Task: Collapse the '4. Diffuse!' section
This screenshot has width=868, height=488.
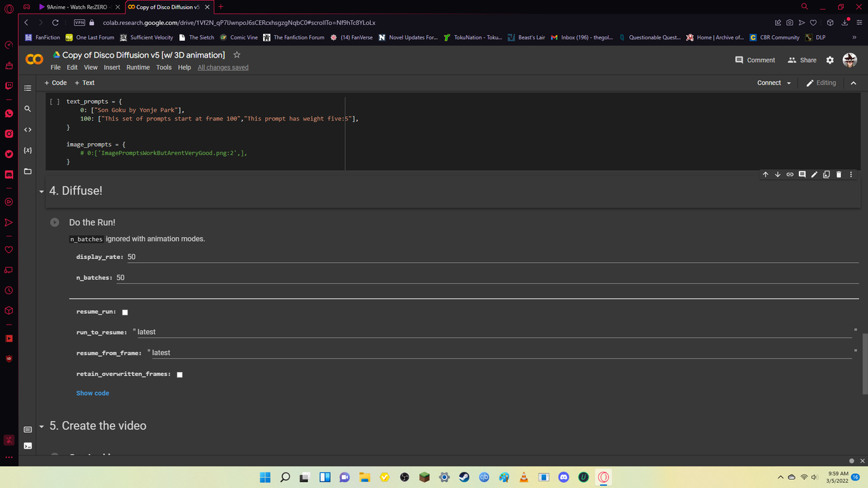Action: coord(41,192)
